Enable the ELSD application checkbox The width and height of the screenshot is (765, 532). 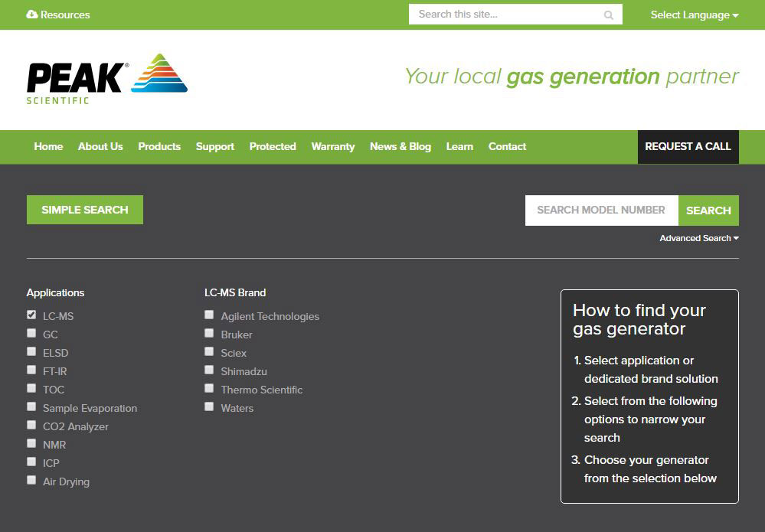(x=31, y=351)
